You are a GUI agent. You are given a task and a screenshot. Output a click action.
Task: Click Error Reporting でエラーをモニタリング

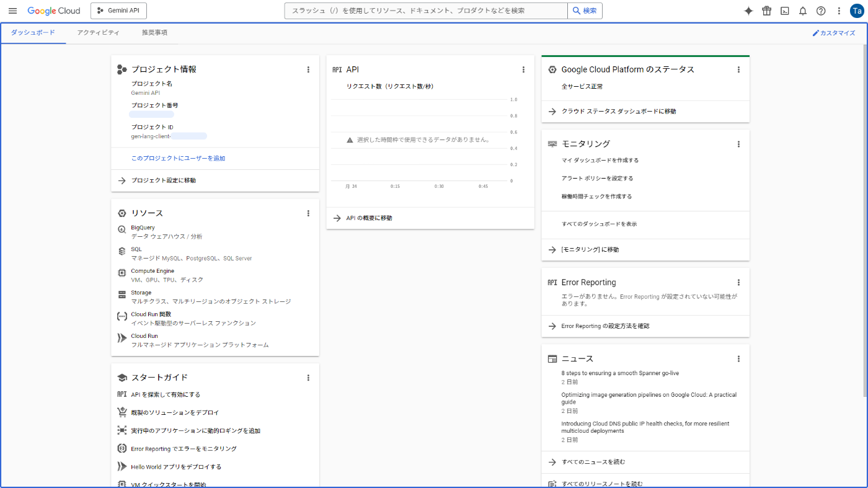tap(184, 448)
